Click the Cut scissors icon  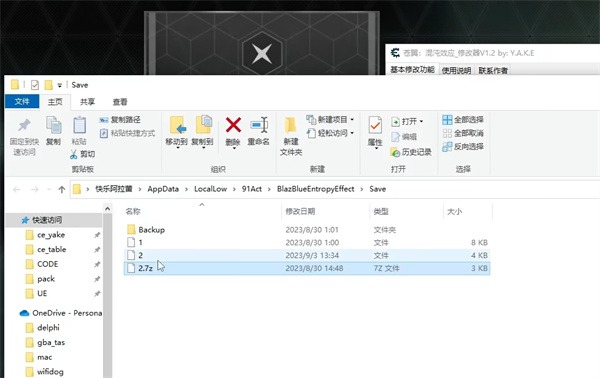click(x=74, y=154)
